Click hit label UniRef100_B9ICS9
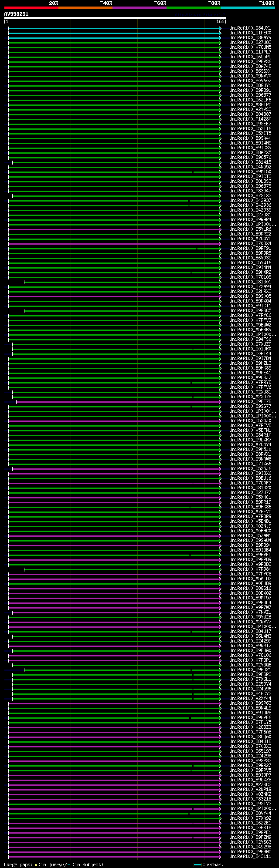The width and height of the screenshot is (279, 868). click(250, 148)
